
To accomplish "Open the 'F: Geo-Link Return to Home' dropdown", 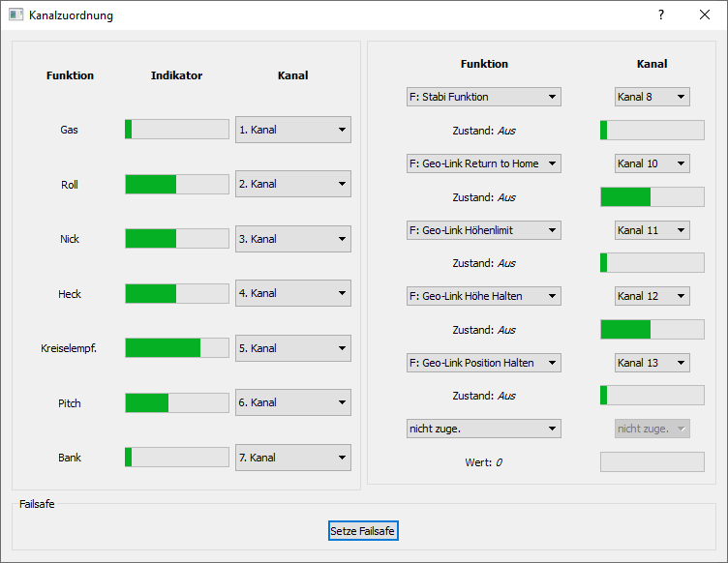I will click(483, 163).
